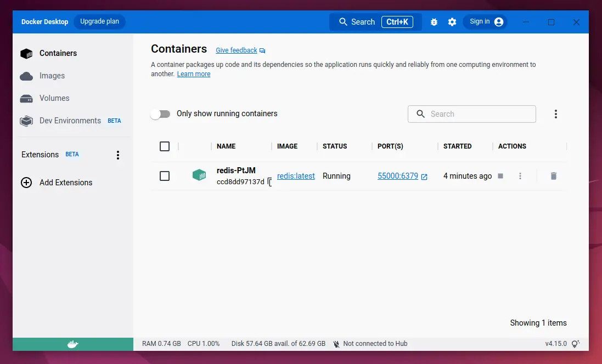Click the Containers sidebar icon
This screenshot has height=364, width=602.
pyautogui.click(x=26, y=54)
